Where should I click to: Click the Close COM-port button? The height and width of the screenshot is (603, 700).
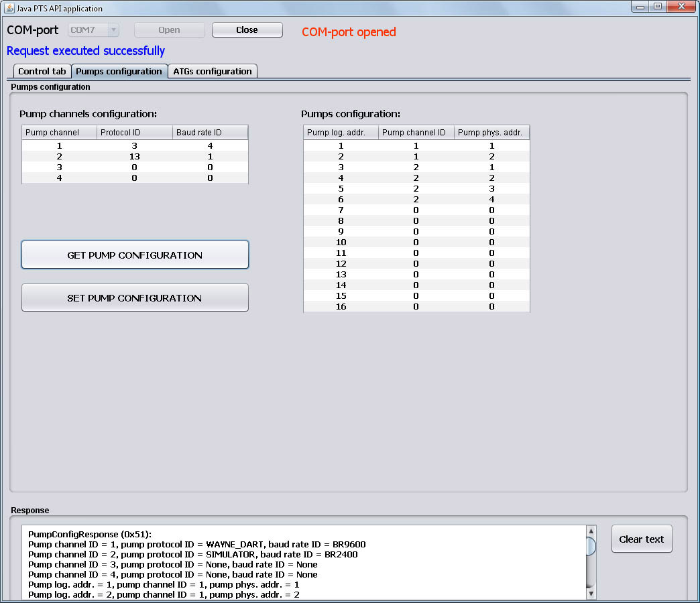tap(247, 30)
